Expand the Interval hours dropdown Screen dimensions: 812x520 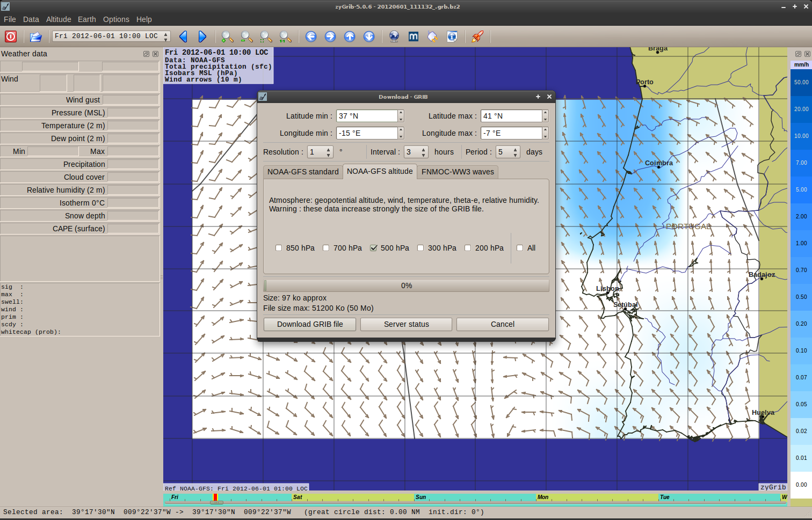(416, 152)
